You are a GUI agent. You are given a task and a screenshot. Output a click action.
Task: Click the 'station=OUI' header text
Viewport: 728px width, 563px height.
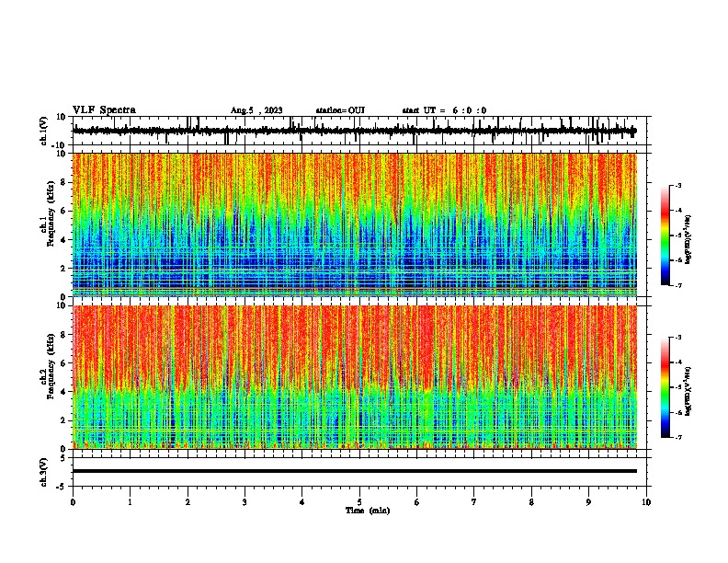click(340, 110)
